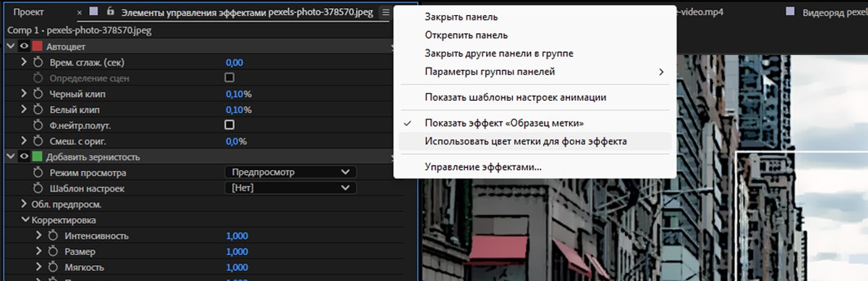This screenshot has width=868, height=281.
Task: Click Comp 1 · pexels-photo-378570.jpeg header text
Action: point(79,31)
